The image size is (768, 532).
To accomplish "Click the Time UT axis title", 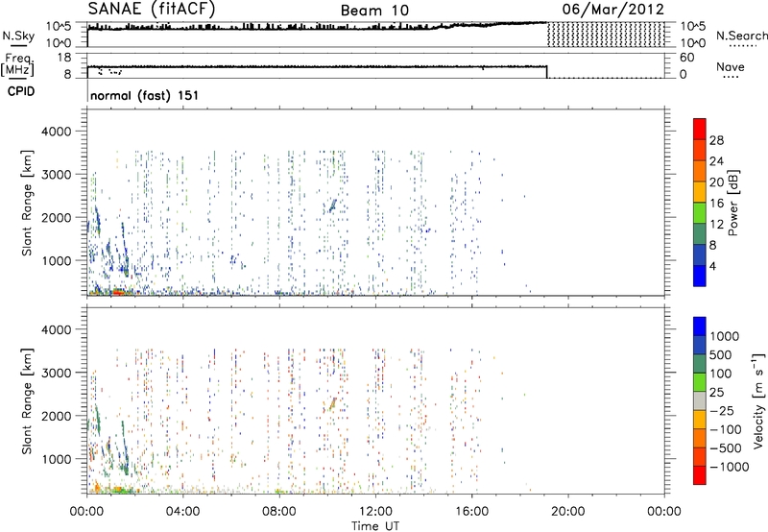I will coord(375,525).
